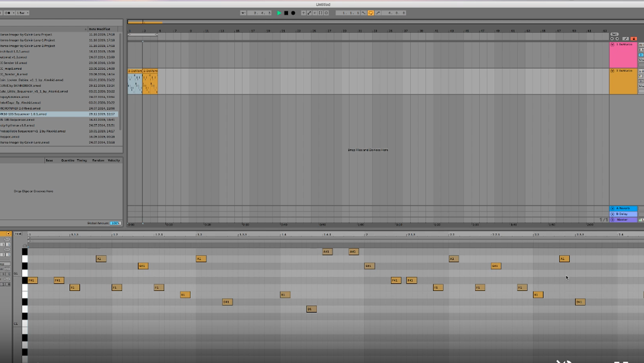This screenshot has height=363, width=644.
Task: Open the 1 Bar quantization dropdown
Action: click(x=22, y=13)
